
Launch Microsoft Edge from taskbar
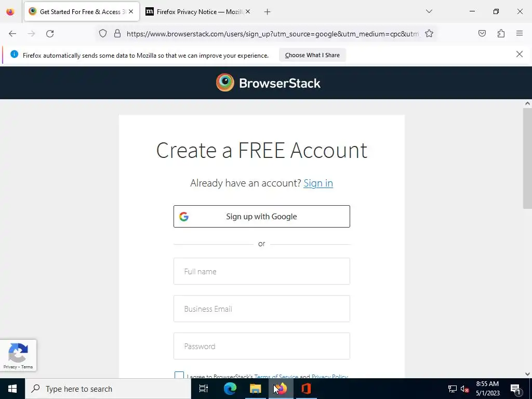230,389
